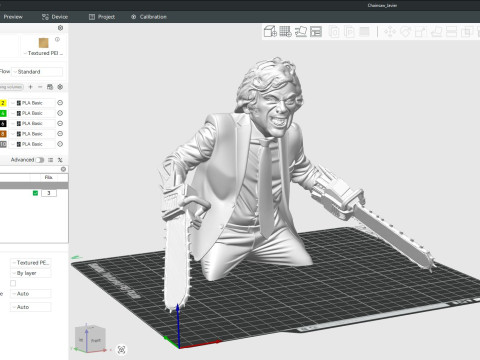
Task: Click the value 3 input field
Action: (x=49, y=193)
